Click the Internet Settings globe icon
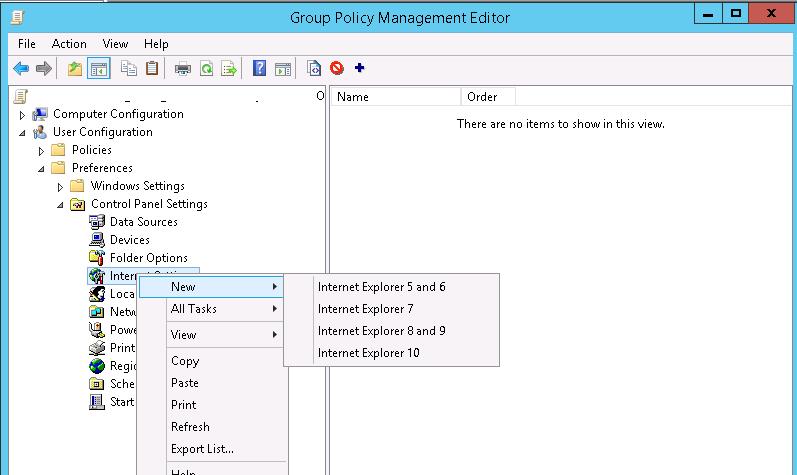Viewport: 797px width, 475px height. [97, 276]
